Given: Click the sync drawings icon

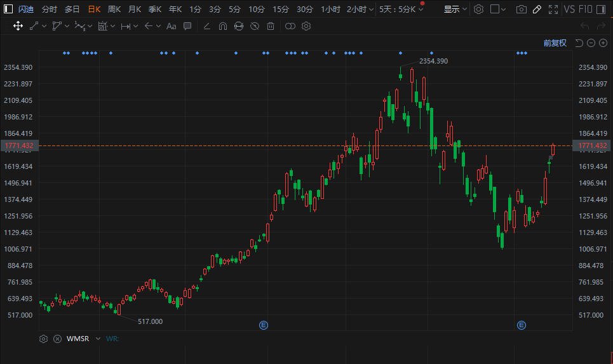Looking at the screenshot, I should [x=238, y=26].
